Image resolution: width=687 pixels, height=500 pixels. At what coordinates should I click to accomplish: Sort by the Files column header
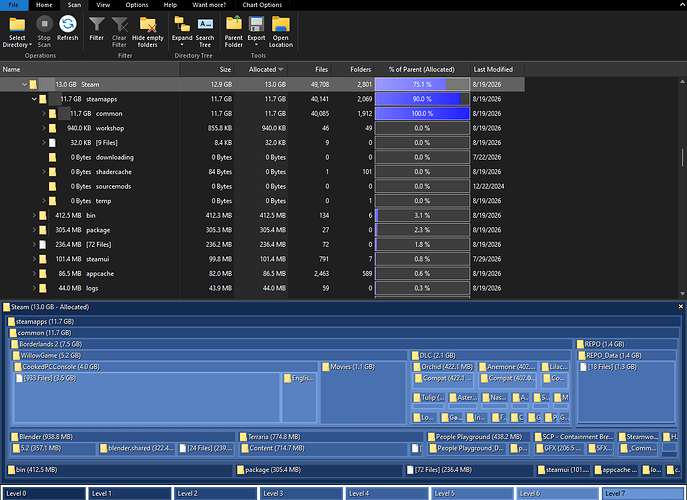309,69
